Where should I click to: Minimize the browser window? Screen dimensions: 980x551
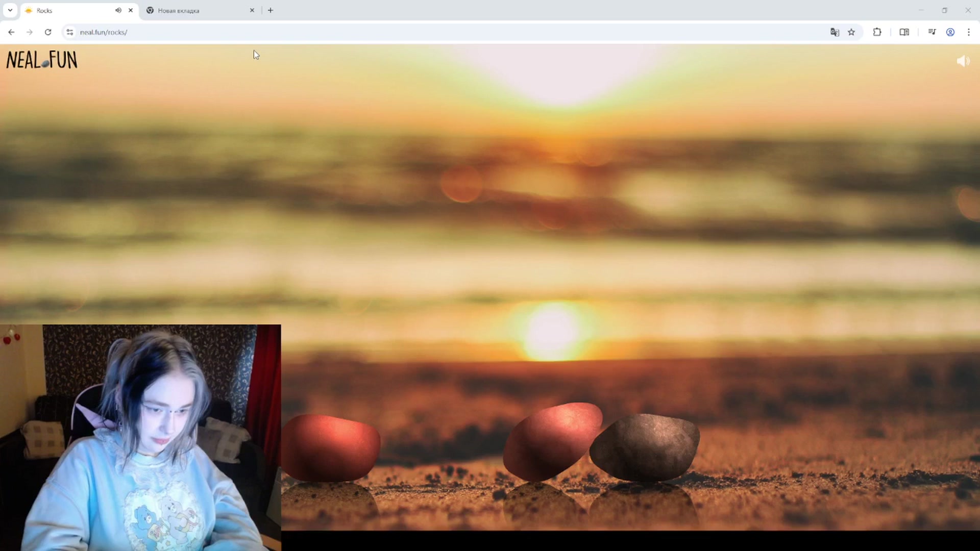click(921, 10)
